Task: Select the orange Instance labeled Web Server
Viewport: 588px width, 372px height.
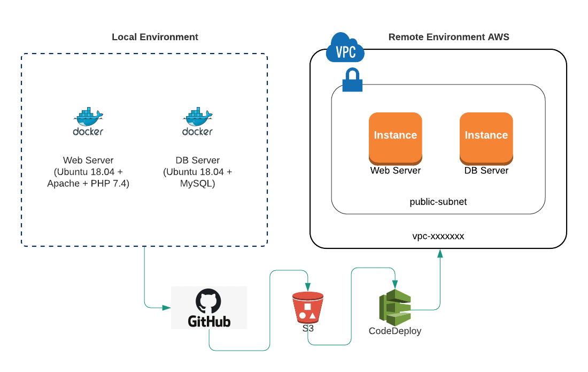Action: pos(395,139)
